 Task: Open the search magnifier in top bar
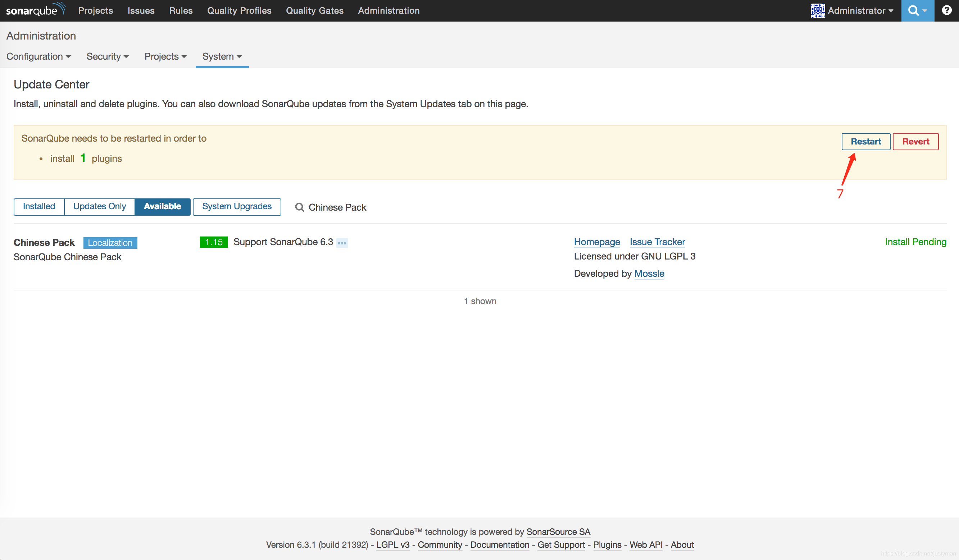click(917, 11)
